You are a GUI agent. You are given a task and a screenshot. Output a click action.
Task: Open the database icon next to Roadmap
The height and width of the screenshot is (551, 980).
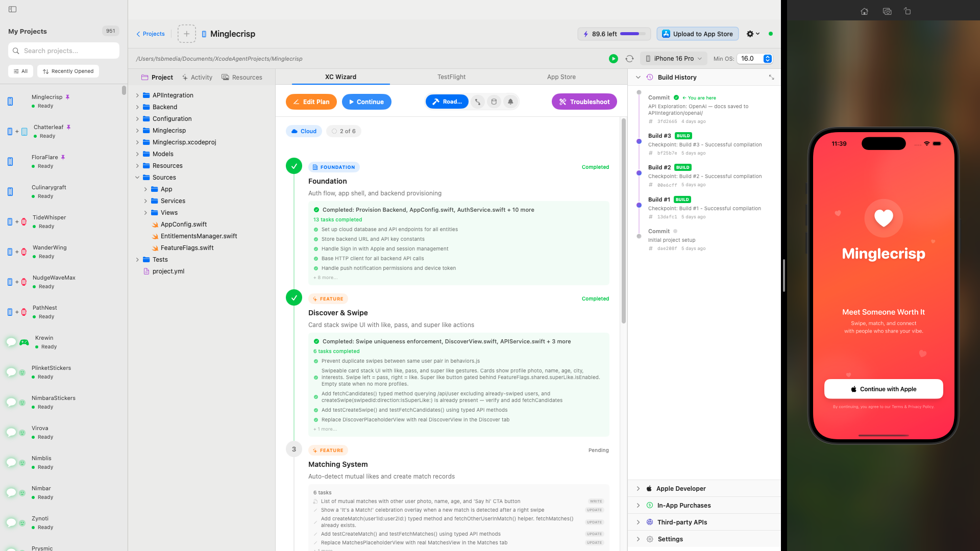494,102
